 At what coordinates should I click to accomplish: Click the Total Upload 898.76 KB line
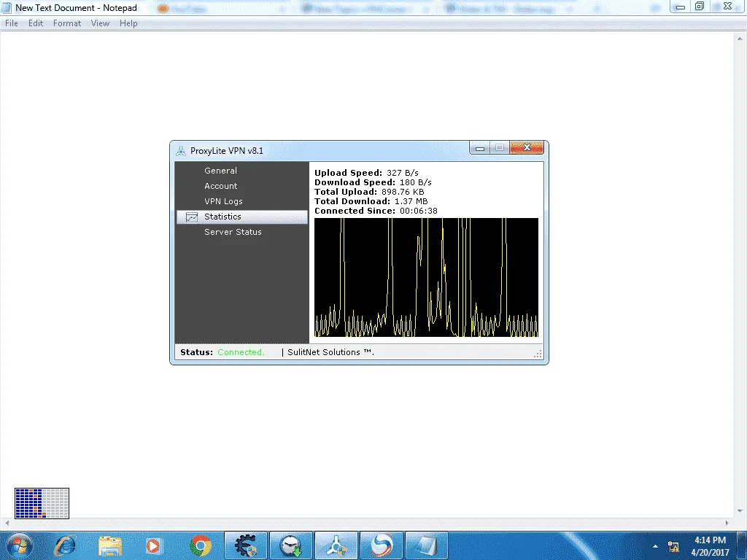[x=369, y=192]
